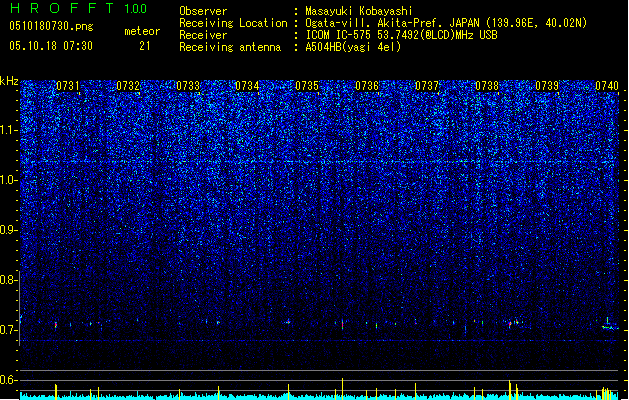Click the Observer label

pos(203,11)
